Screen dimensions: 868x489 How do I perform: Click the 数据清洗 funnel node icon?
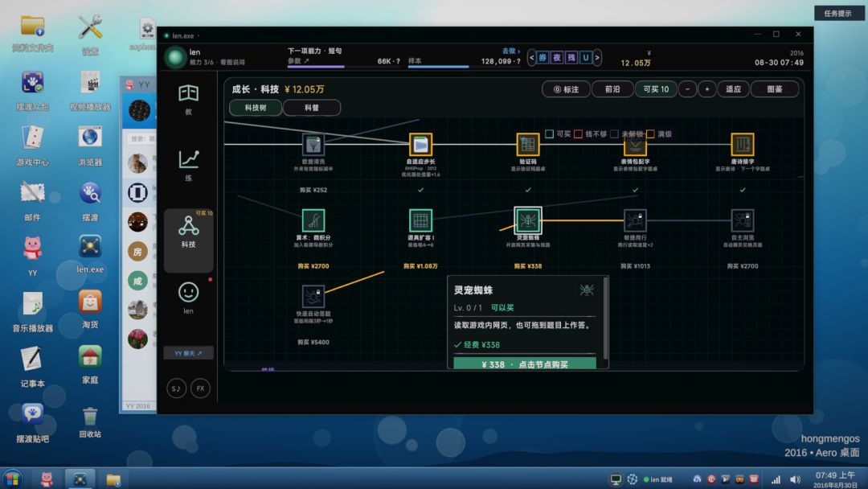(313, 145)
